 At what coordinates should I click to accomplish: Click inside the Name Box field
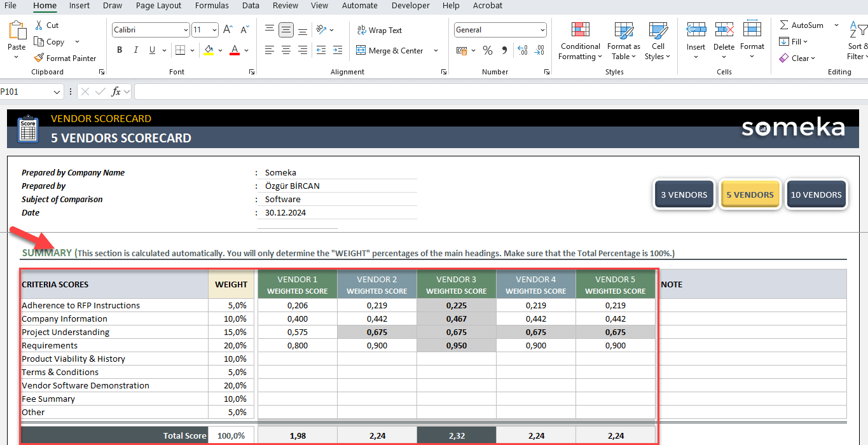25,92
